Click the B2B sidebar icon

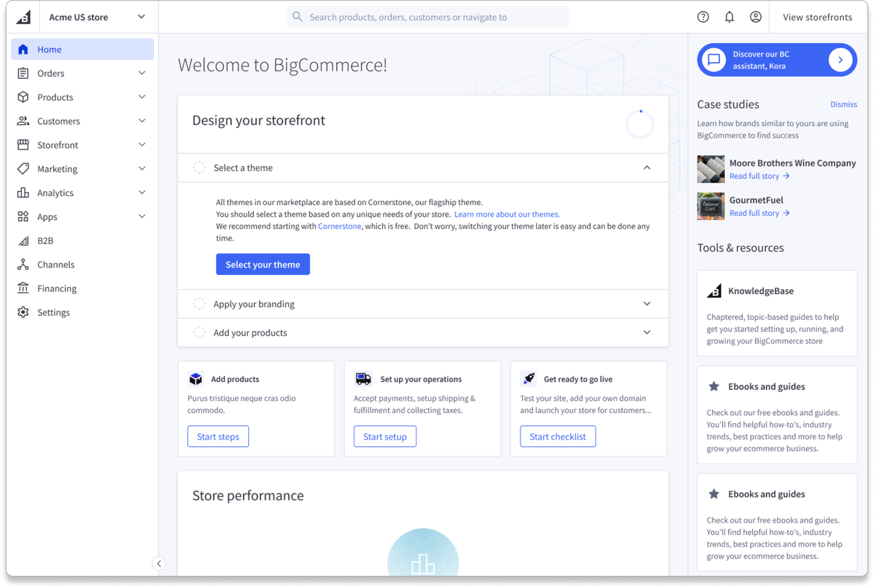point(23,240)
